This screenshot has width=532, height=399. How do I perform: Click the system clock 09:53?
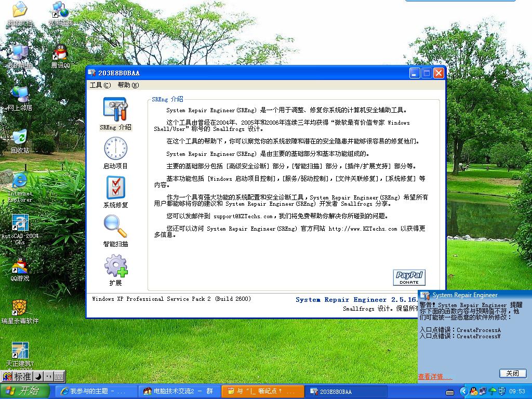pos(517,392)
